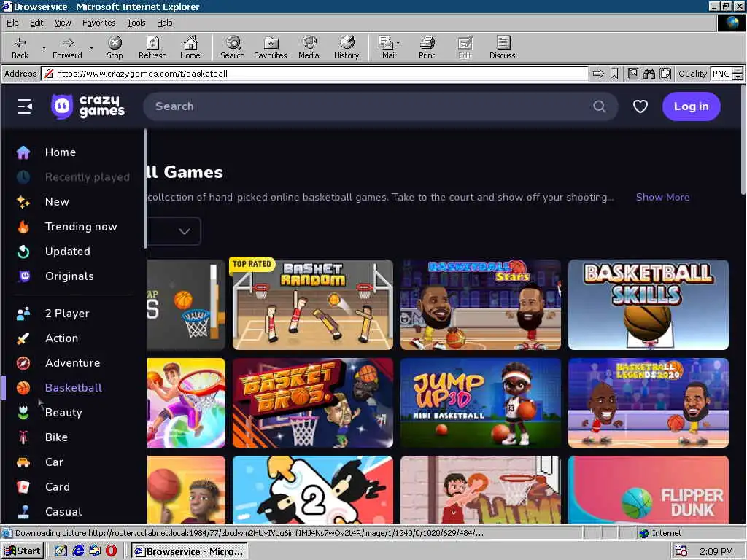The image size is (747, 560).
Task: Open Basket Random game thumbnail
Action: [312, 305]
